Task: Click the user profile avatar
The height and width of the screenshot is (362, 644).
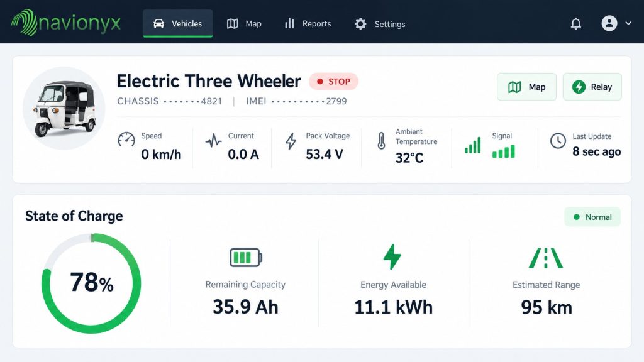Action: click(609, 23)
